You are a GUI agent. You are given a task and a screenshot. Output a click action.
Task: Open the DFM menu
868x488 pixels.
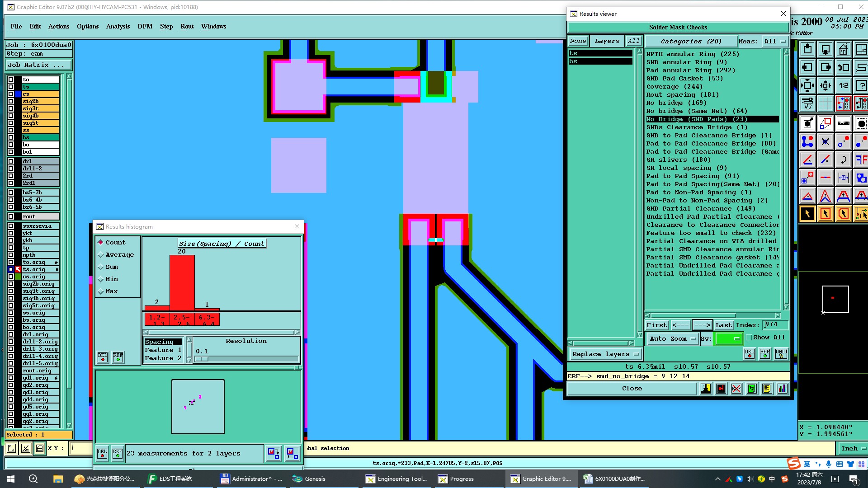pyautogui.click(x=145, y=26)
